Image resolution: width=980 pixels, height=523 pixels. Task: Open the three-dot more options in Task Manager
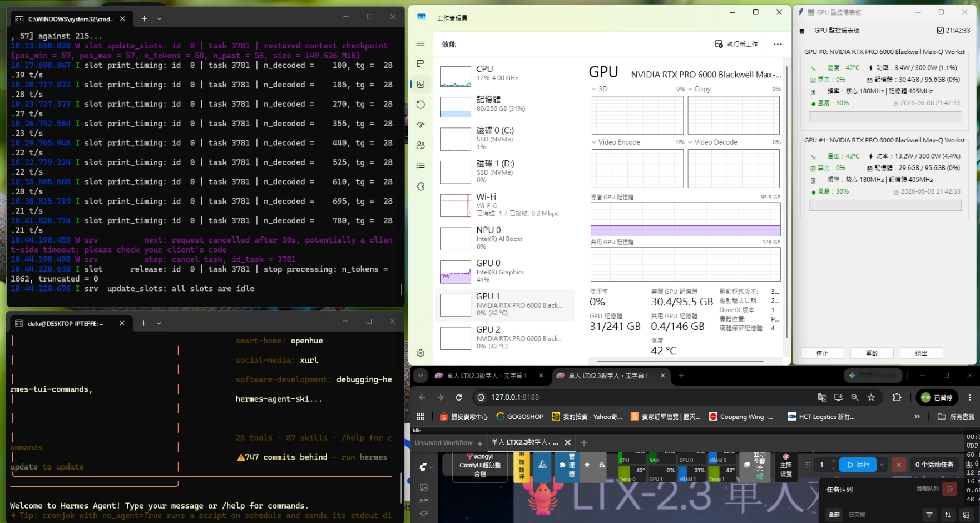pos(778,44)
